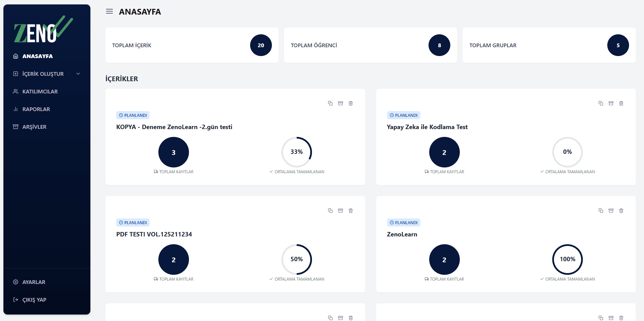Screen dimensions: 644x321
Task: Duplicate the ZenoLearn content card
Action: point(601,211)
